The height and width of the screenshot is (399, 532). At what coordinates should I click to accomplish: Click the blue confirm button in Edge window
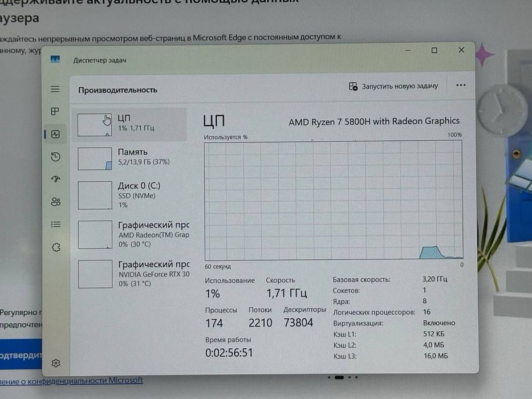(x=21, y=355)
